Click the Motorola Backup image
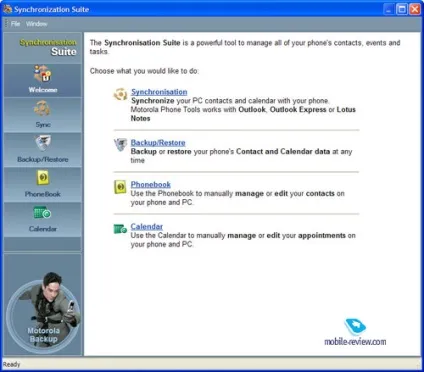Viewport: 424px width, 372px height. [x=43, y=312]
